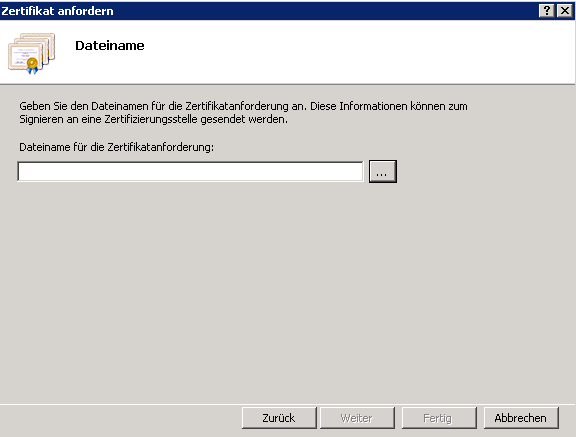This screenshot has width=576, height=437.
Task: Click the white header banner right of Dateiname
Action: click(x=360, y=51)
